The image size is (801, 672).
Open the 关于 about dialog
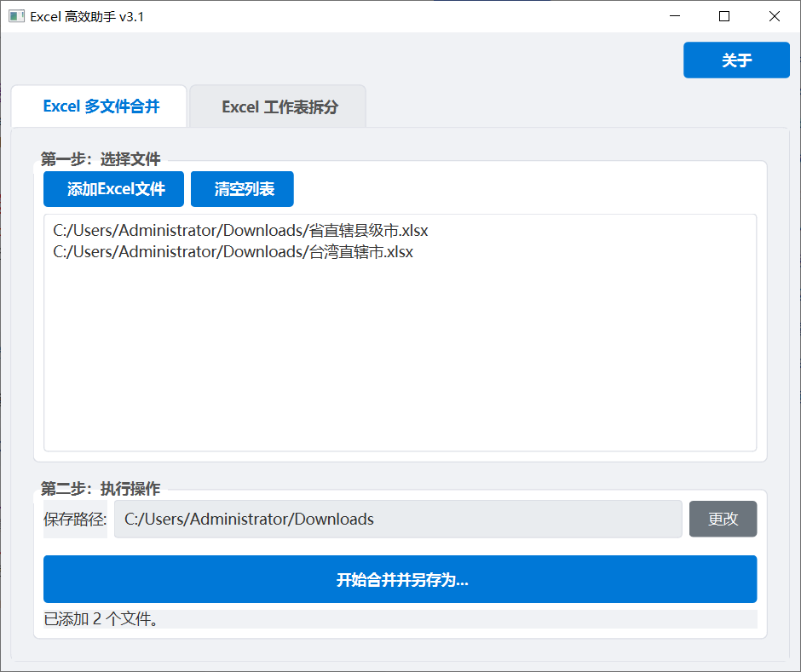click(736, 60)
